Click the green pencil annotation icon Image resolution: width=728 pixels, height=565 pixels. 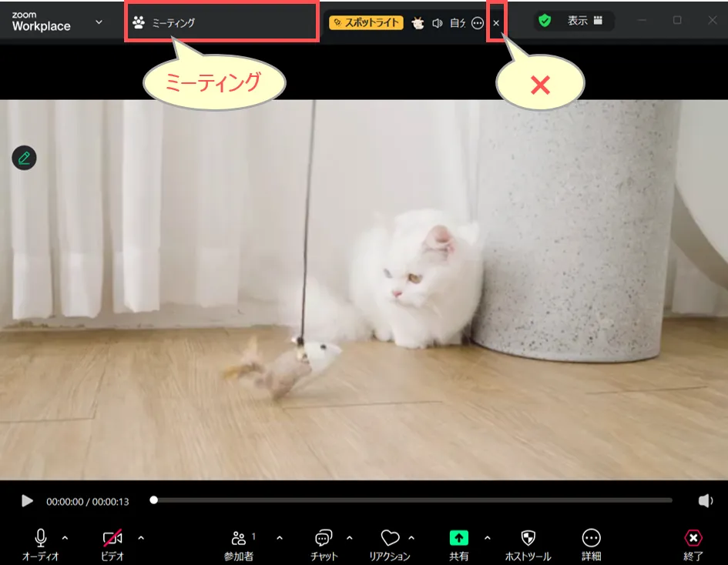(24, 158)
